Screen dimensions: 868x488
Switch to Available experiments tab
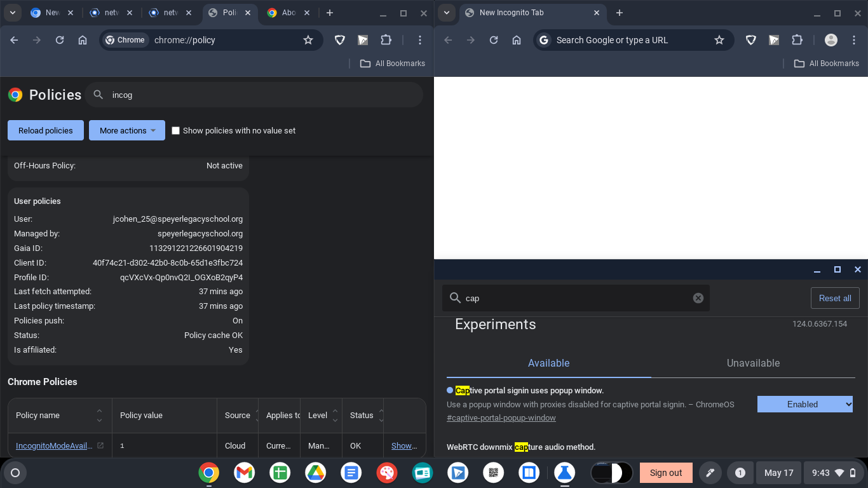pyautogui.click(x=549, y=363)
